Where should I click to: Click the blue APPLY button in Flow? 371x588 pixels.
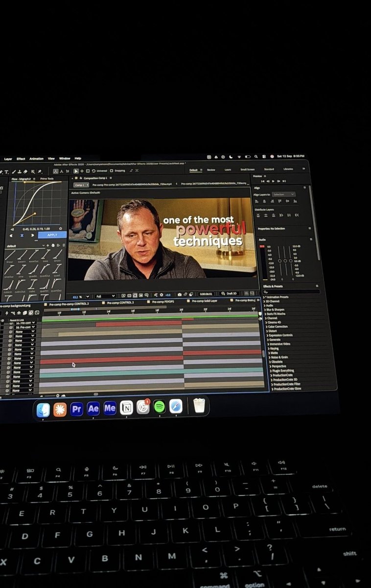tap(52, 235)
